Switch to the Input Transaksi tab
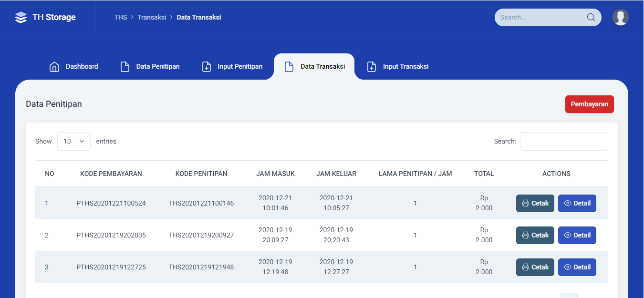Screen dimensions: 644x298 [x=405, y=67]
